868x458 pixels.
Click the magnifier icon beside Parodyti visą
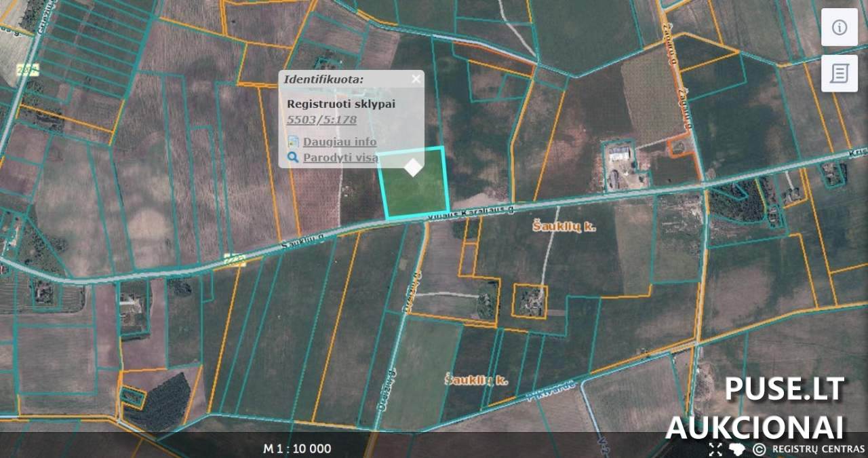(293, 157)
